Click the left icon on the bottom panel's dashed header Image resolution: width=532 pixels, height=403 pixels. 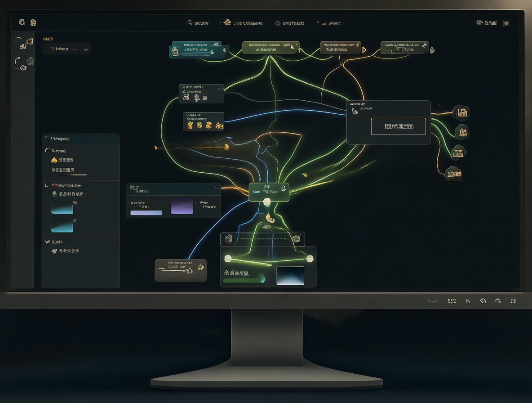point(229,238)
